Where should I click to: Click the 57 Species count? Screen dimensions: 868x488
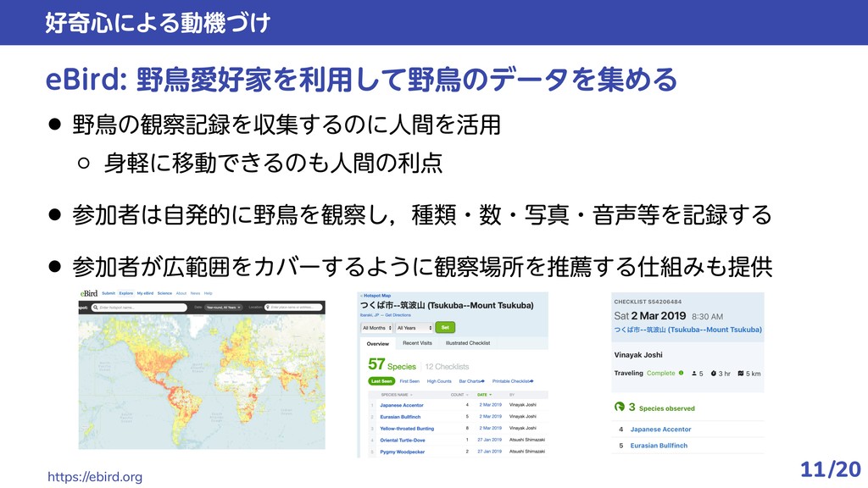[x=392, y=364]
